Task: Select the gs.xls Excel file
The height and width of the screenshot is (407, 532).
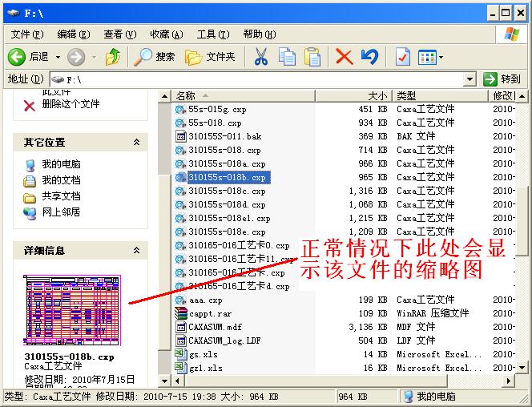Action: point(205,354)
